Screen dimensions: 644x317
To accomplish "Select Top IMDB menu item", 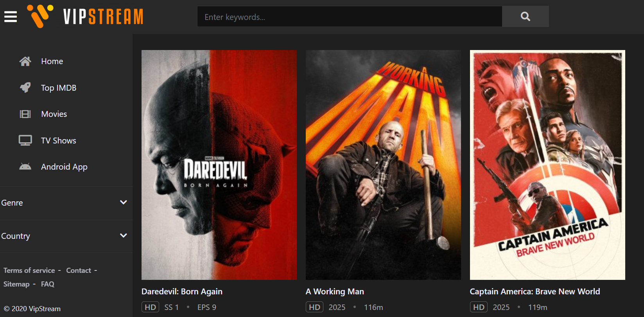I will [x=59, y=88].
